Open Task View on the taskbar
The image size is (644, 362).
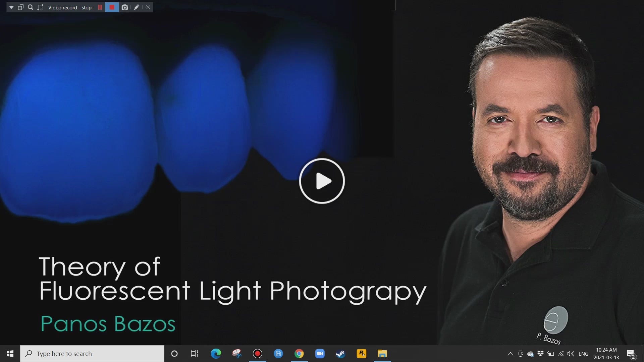(195, 354)
